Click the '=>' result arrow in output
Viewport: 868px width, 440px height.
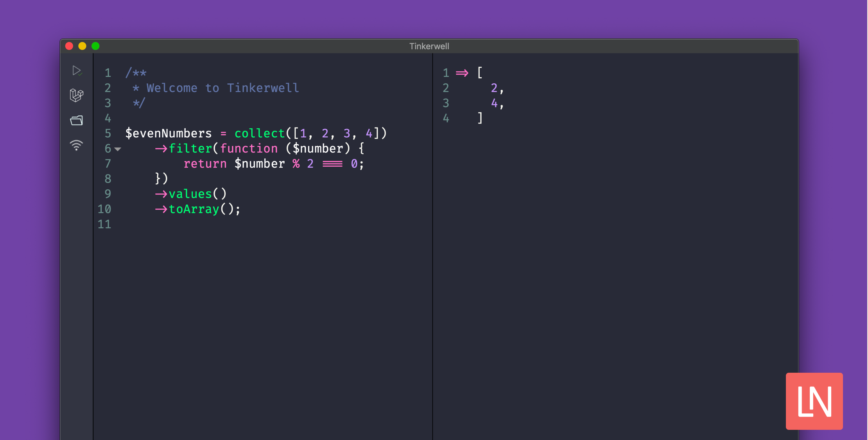click(x=462, y=73)
